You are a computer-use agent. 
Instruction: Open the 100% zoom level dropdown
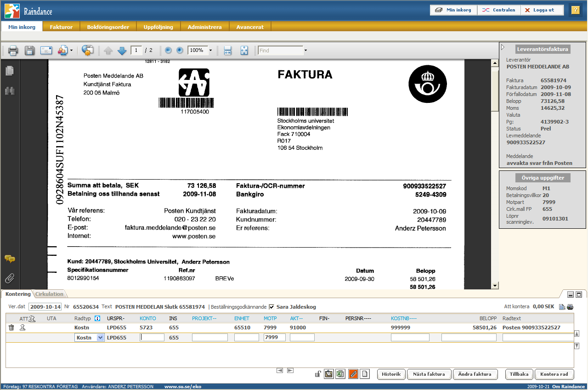tap(210, 51)
